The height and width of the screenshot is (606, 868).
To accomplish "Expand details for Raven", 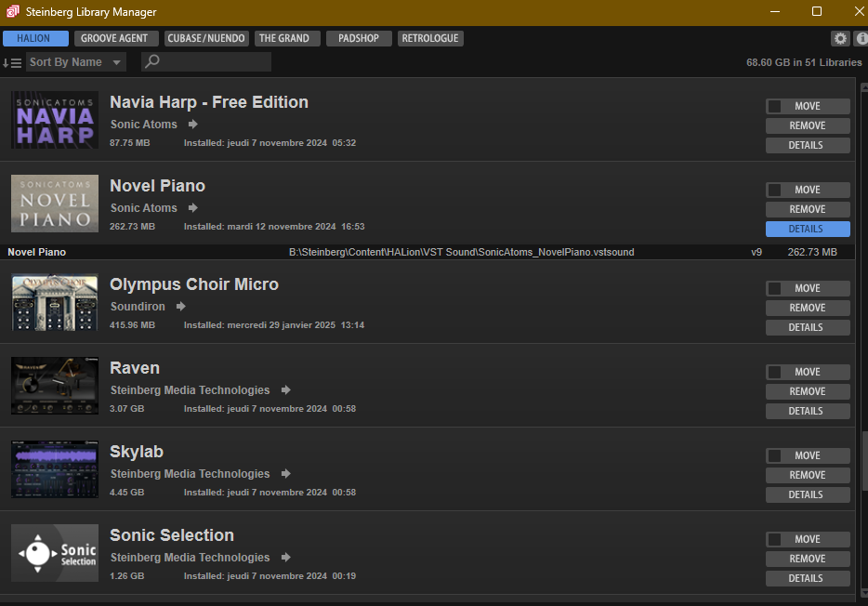I will point(808,411).
